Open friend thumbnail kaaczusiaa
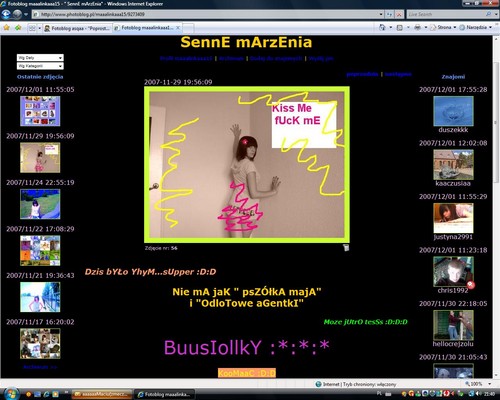 click(x=453, y=165)
